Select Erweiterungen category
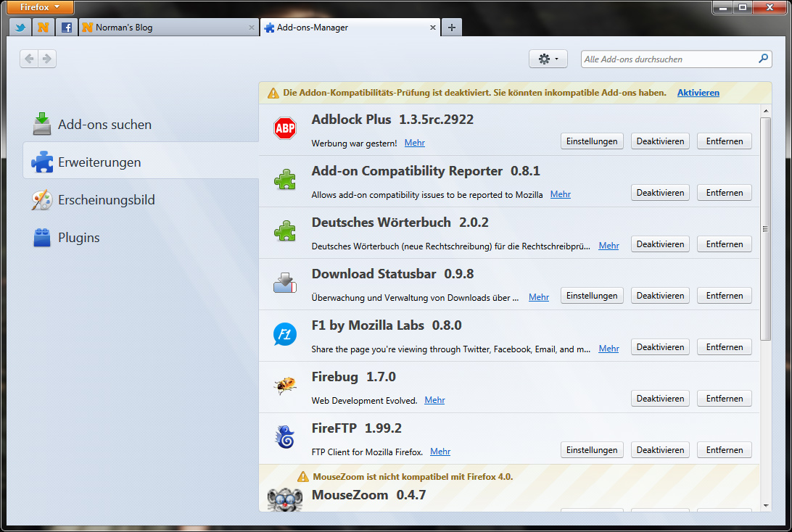 pos(141,162)
